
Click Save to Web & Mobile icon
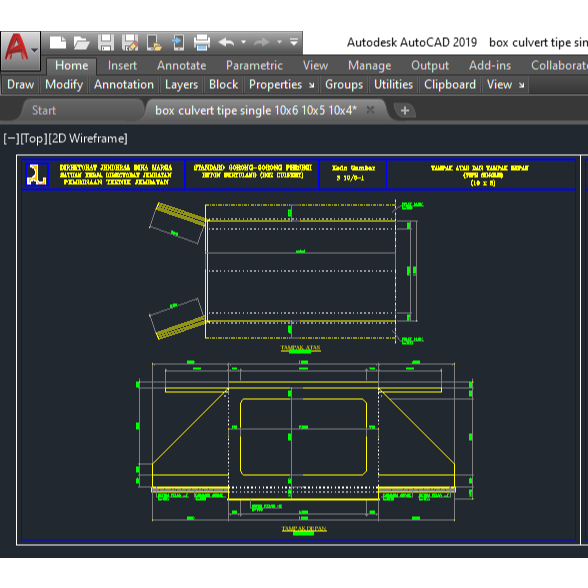pyautogui.click(x=178, y=42)
